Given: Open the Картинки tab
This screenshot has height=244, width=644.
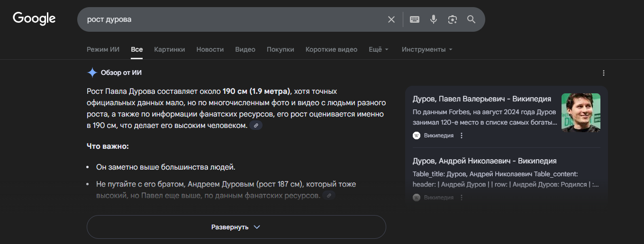Looking at the screenshot, I should (169, 49).
